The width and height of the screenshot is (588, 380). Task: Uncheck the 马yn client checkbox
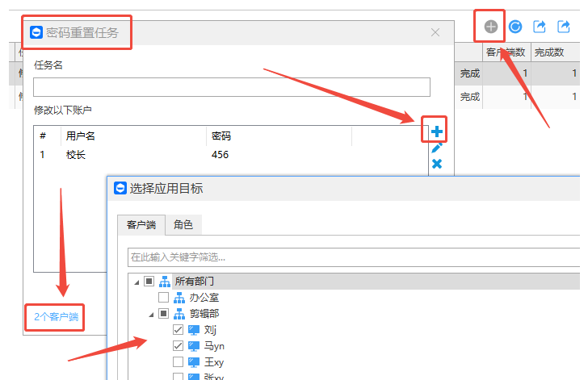coord(178,346)
